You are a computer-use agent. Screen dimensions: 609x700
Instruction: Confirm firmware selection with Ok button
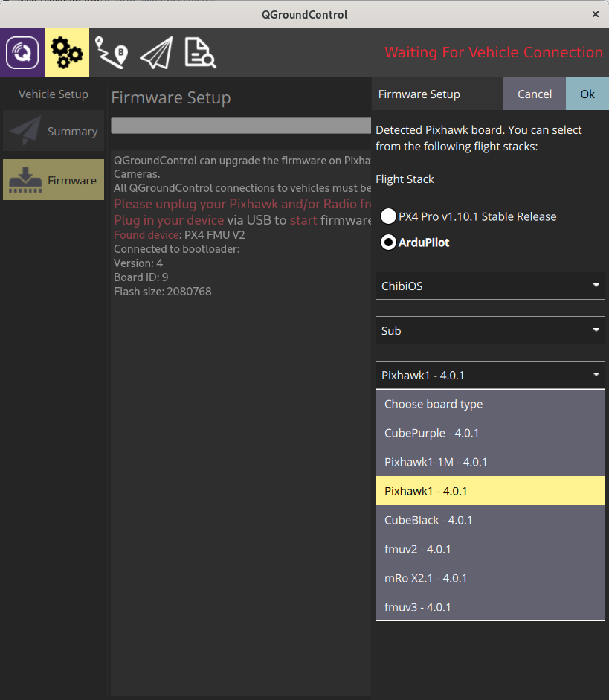pos(587,94)
